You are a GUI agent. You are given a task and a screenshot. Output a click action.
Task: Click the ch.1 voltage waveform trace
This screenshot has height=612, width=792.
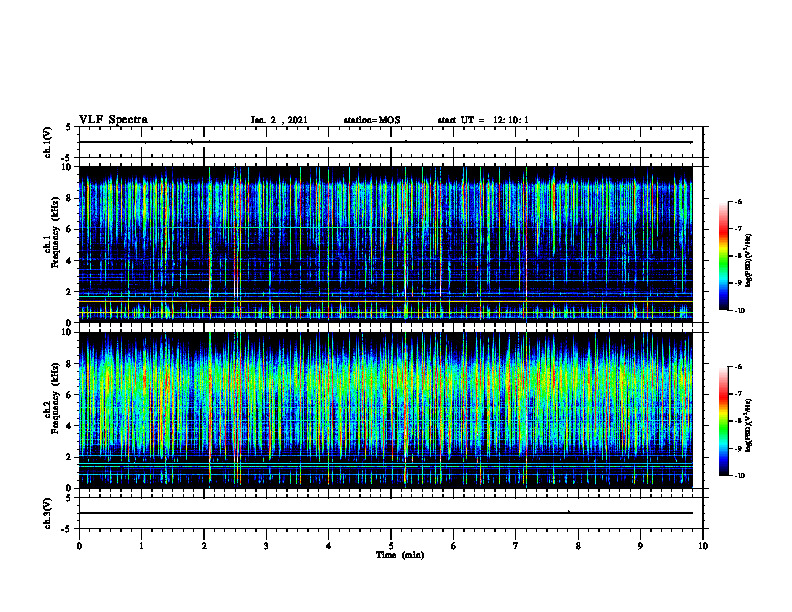coord(386,142)
